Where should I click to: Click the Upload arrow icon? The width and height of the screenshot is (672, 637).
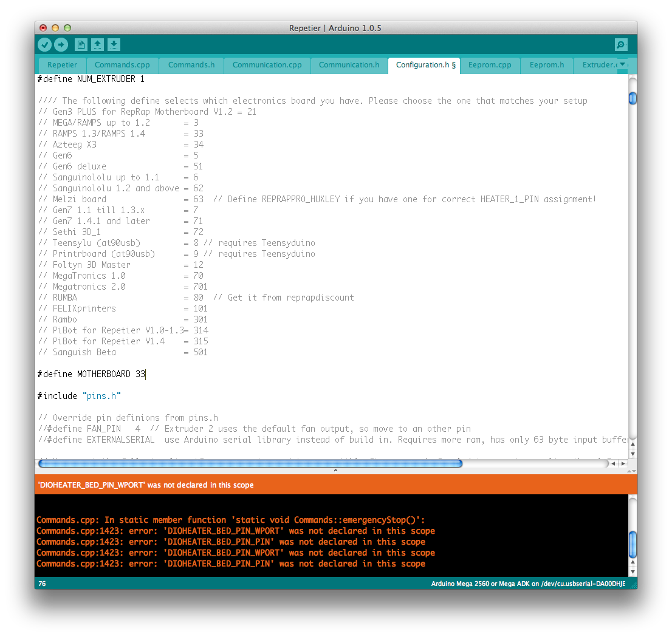point(61,44)
